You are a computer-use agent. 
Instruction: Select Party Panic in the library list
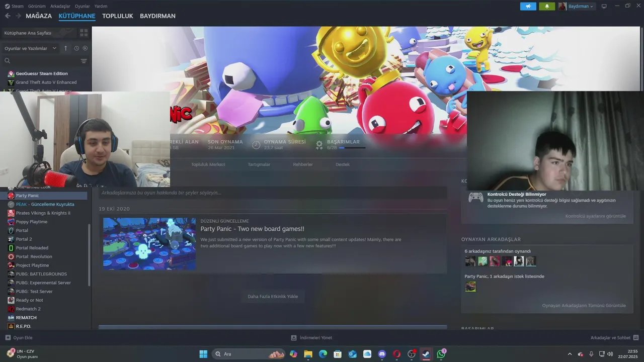pos(45,195)
